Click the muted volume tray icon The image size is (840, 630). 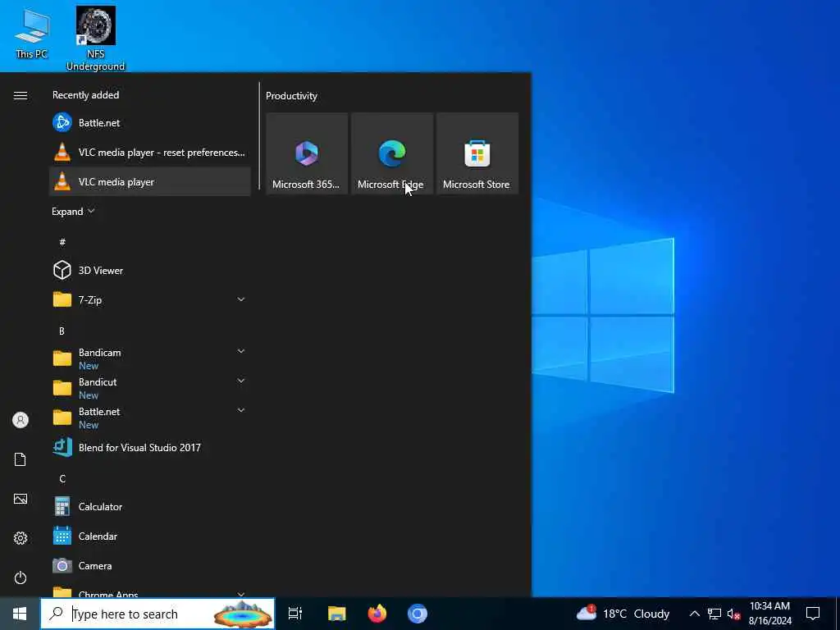[733, 614]
